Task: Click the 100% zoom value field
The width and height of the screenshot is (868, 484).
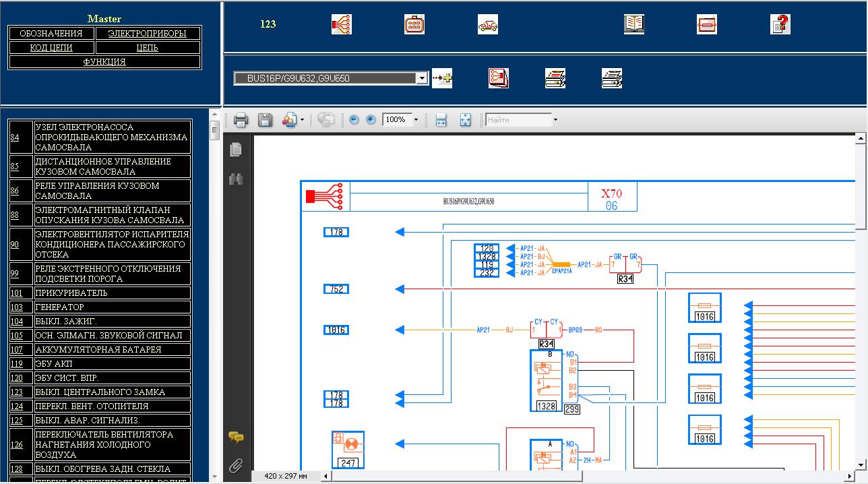Action: [396, 120]
